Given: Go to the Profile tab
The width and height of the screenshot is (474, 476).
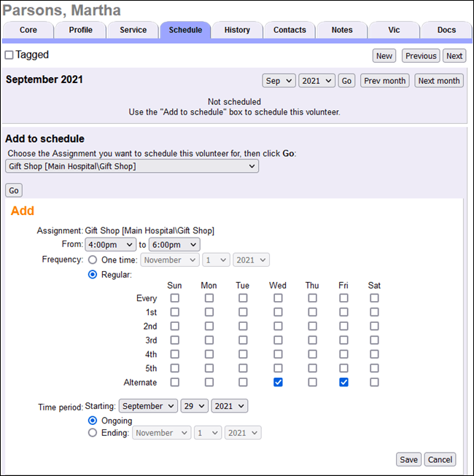Looking at the screenshot, I should click(80, 30).
